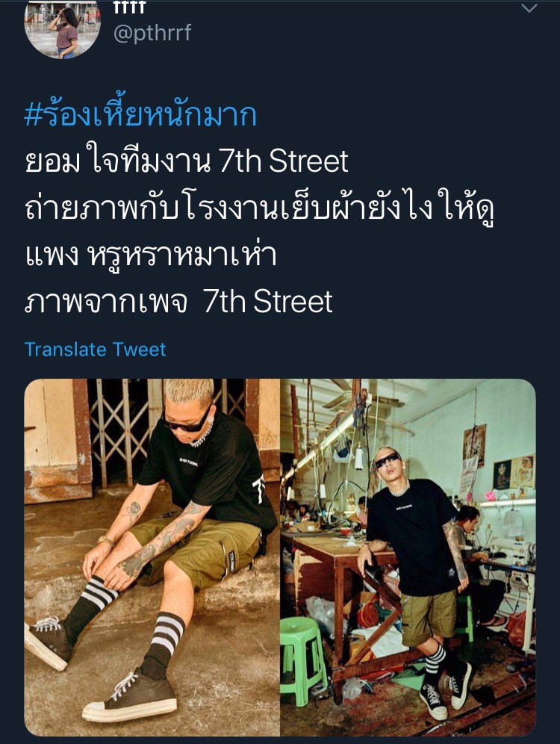Expand the tweet options chevron menu
The height and width of the screenshot is (744, 560).
coord(529,8)
